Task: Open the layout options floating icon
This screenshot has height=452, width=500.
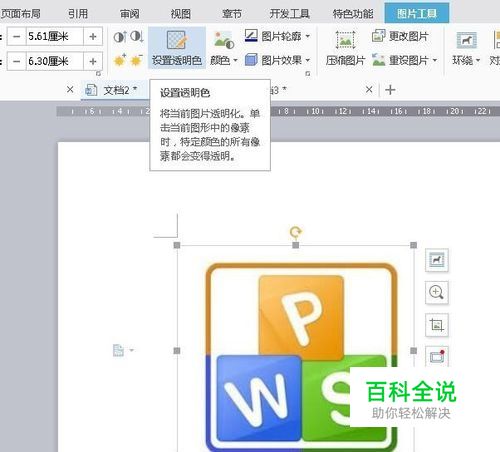Action: tap(437, 260)
